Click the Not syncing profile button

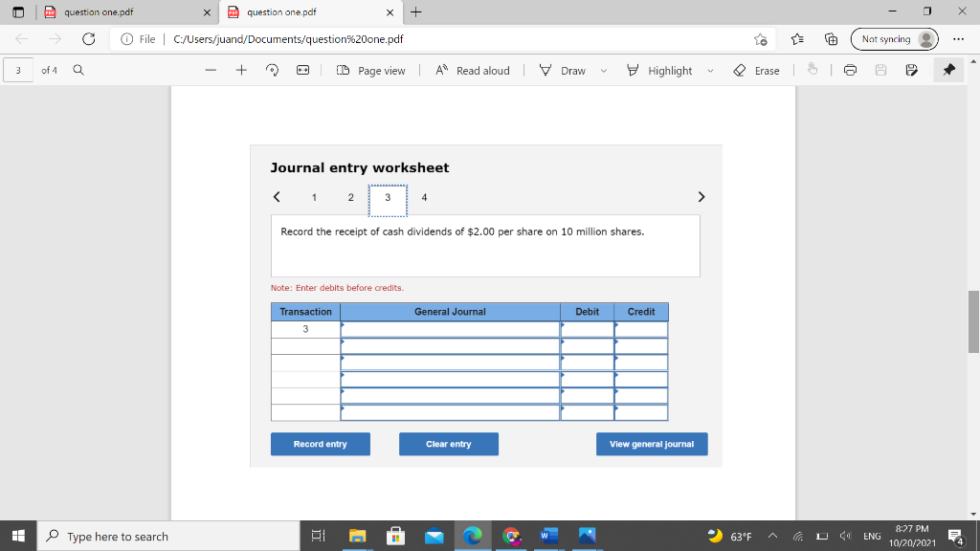click(x=895, y=38)
